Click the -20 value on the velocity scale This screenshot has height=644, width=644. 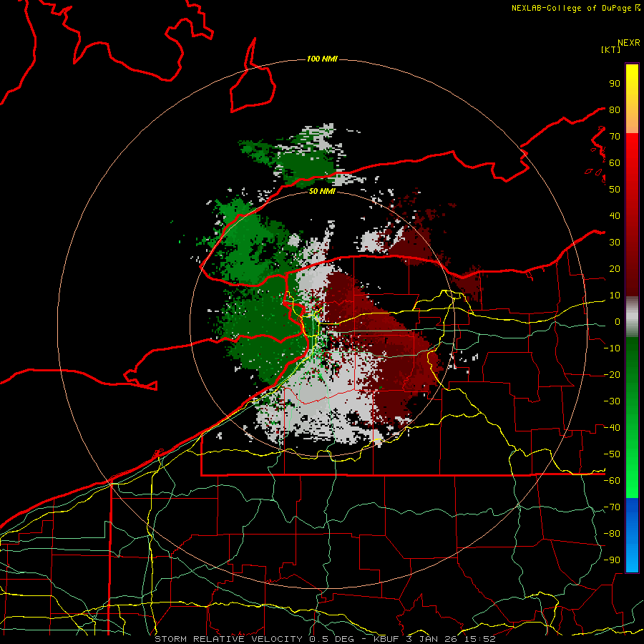tap(612, 374)
